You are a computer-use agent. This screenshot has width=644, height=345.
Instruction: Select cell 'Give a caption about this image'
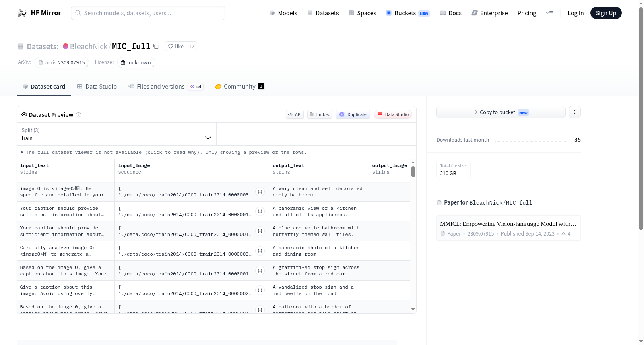[x=66, y=290]
